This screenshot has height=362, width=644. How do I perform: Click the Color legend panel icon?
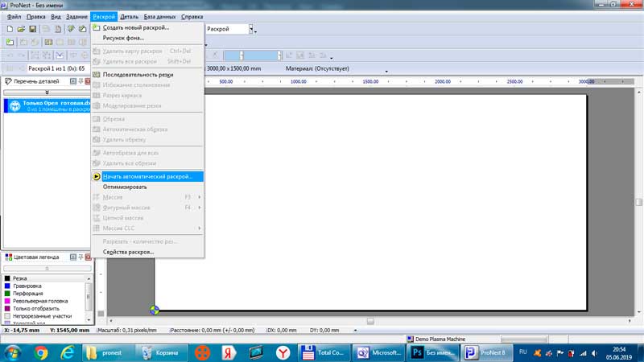pyautogui.click(x=8, y=257)
